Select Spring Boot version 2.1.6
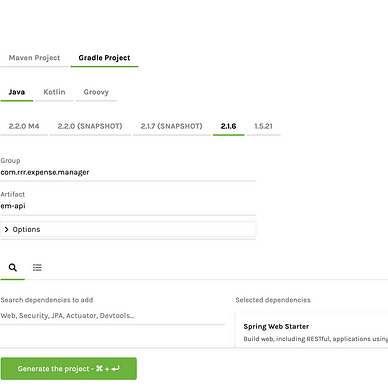Viewport: 388px width, 388px height. pos(228,126)
